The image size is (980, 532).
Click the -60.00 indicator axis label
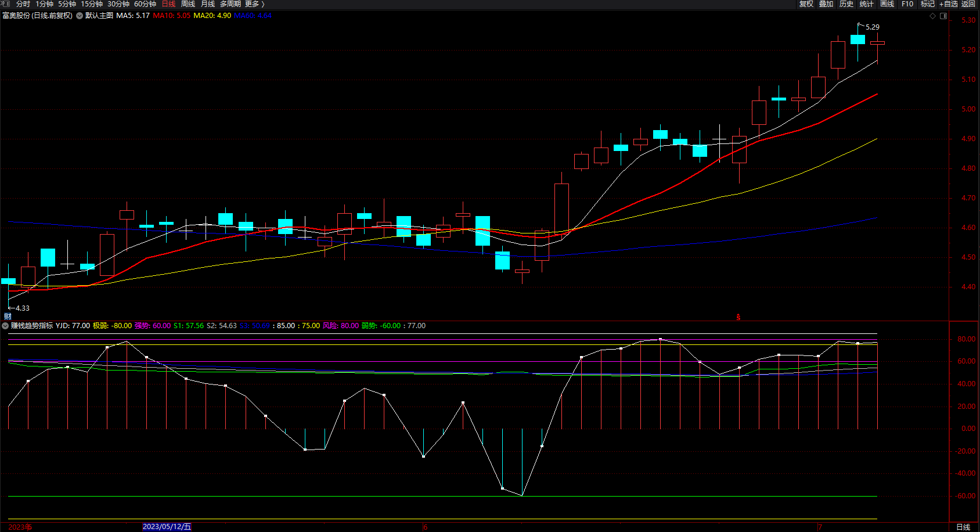(965, 496)
